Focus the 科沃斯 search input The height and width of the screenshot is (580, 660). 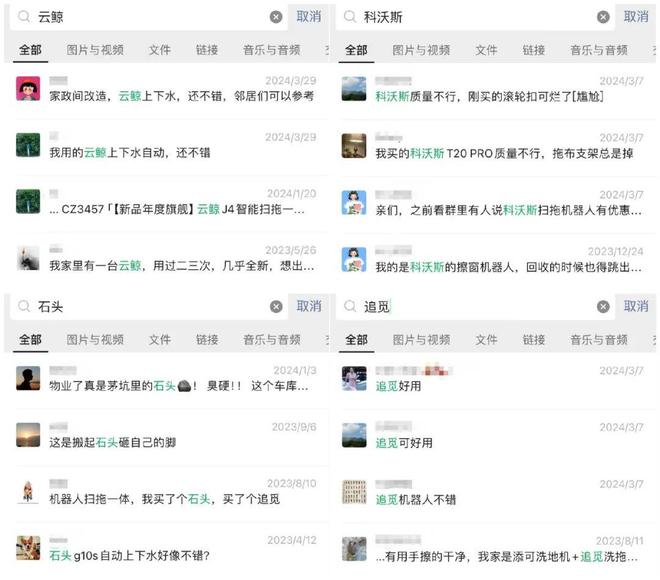click(x=476, y=17)
